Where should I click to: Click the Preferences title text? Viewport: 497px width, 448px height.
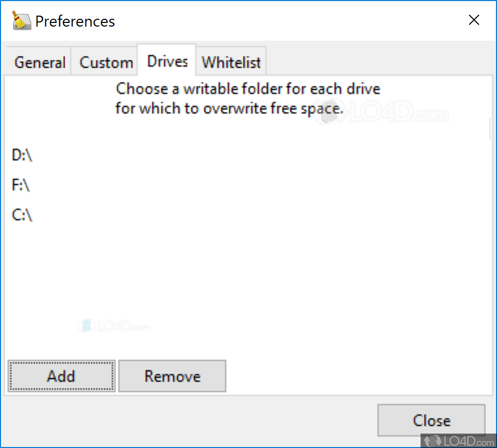coord(75,21)
